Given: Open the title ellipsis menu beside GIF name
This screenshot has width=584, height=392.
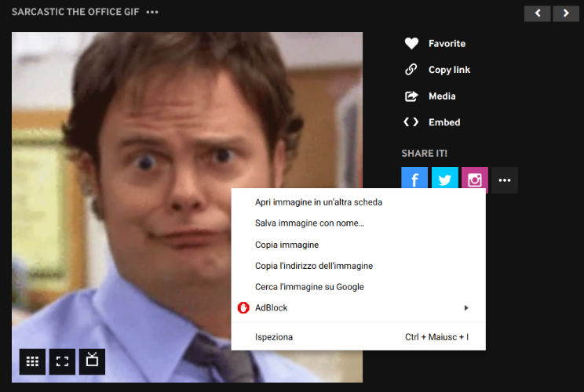Looking at the screenshot, I should [152, 13].
